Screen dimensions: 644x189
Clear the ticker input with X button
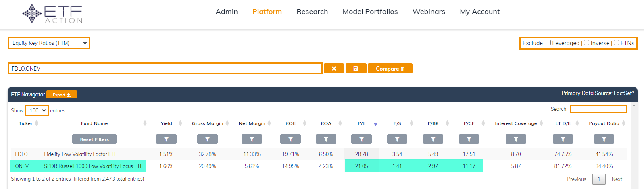click(334, 69)
